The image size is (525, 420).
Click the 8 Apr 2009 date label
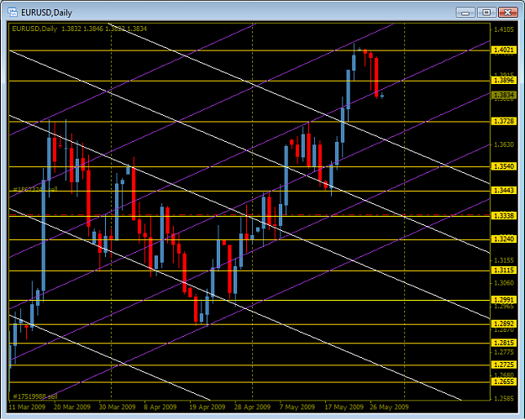pyautogui.click(x=160, y=407)
